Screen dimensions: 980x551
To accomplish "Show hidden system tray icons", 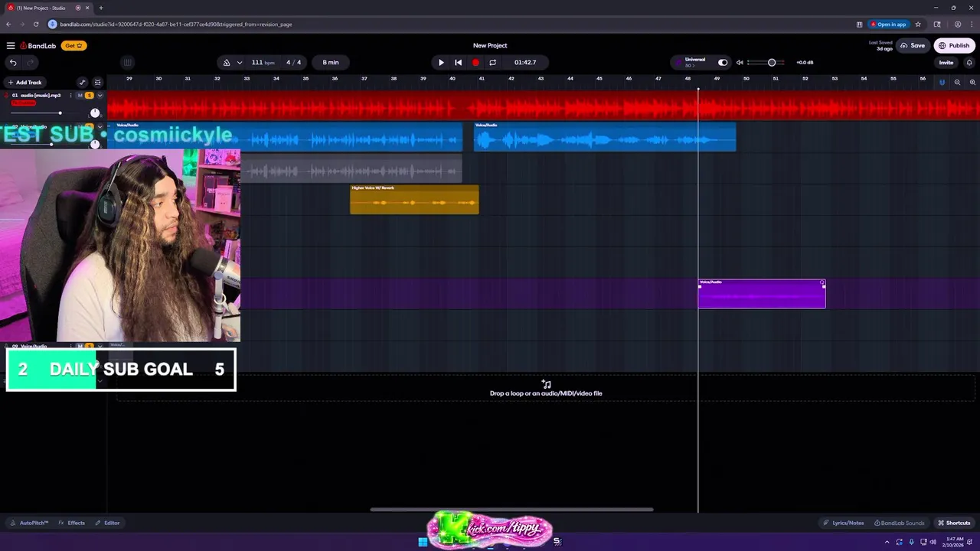I will (887, 542).
